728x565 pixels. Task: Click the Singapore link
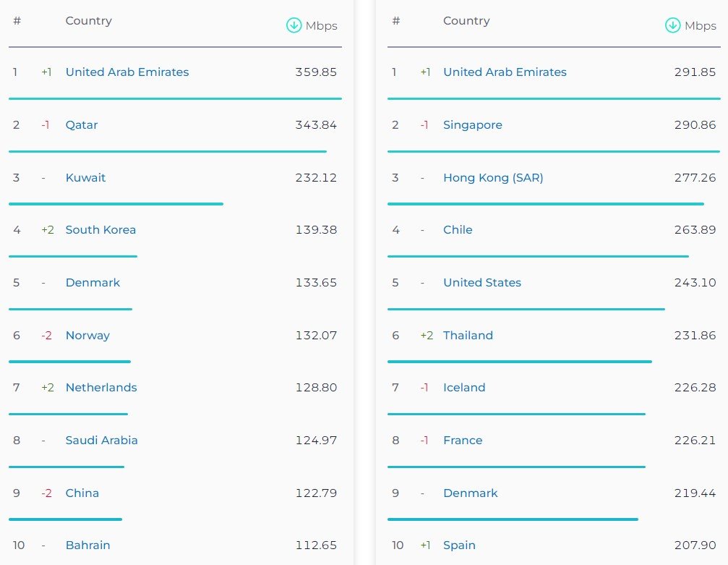click(x=473, y=125)
